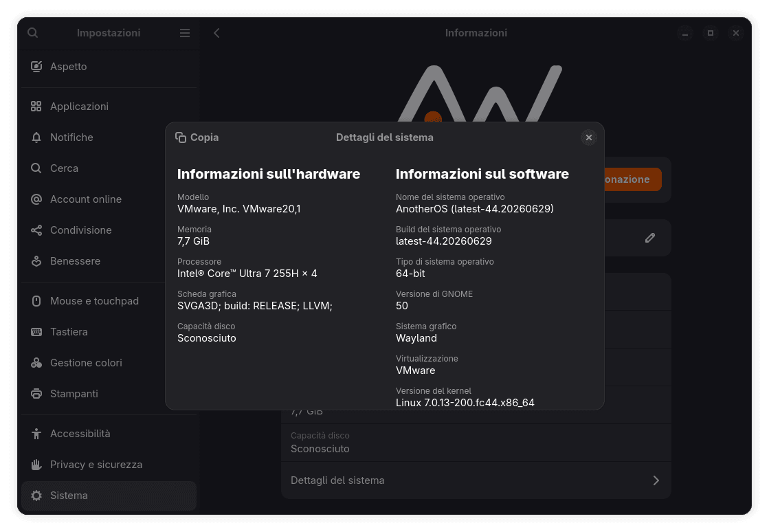
Task: Click the Copia button label
Action: [205, 137]
